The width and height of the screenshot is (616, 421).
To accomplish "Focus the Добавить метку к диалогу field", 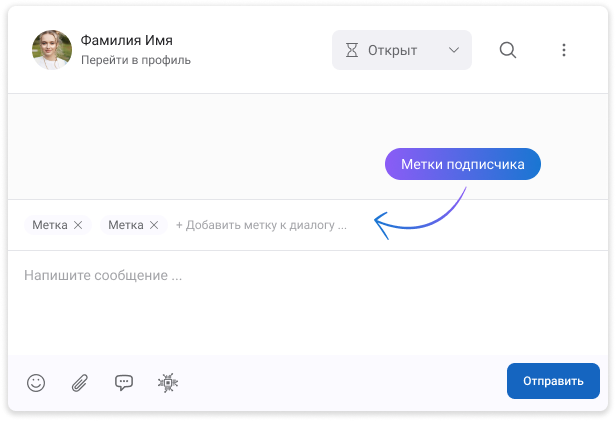I will pos(261,225).
